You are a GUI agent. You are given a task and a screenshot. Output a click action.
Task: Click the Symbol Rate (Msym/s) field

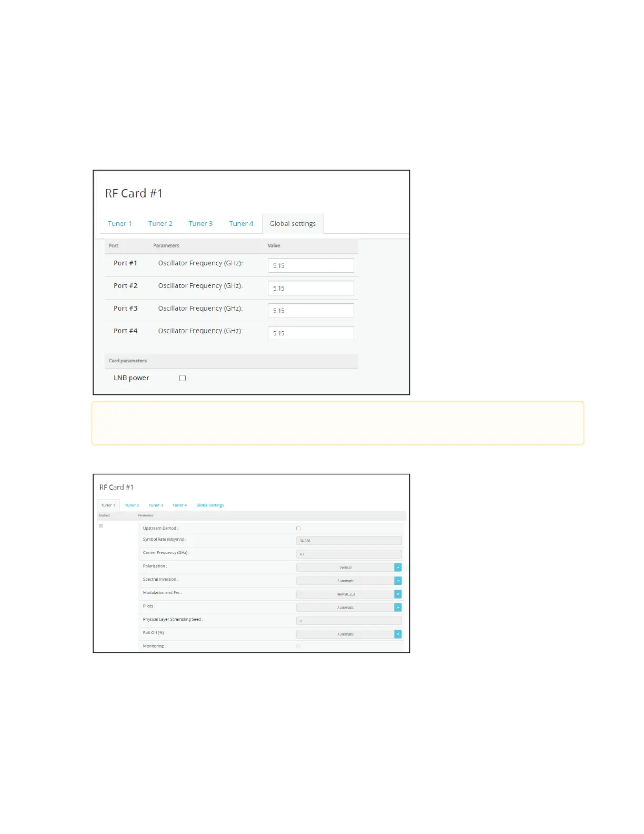[x=349, y=541]
